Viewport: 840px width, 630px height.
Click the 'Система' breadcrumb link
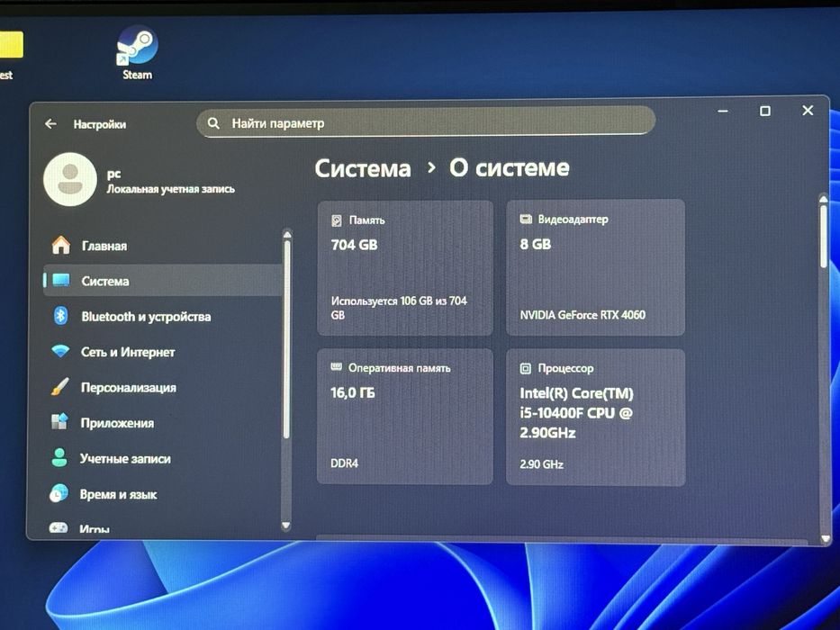[363, 169]
